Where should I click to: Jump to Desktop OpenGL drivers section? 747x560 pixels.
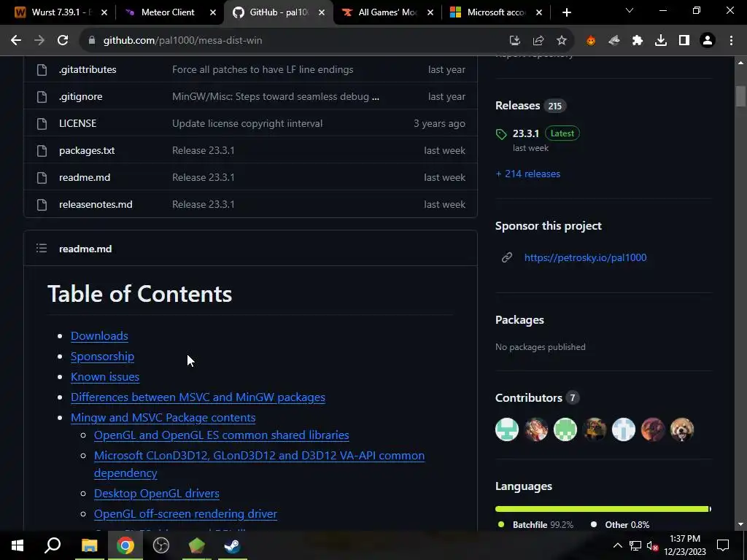click(x=157, y=494)
